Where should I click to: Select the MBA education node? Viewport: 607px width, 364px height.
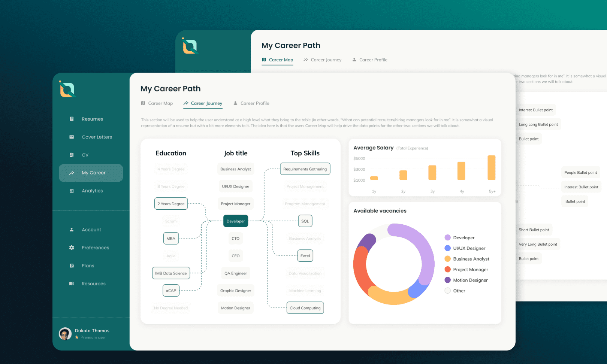[171, 239]
